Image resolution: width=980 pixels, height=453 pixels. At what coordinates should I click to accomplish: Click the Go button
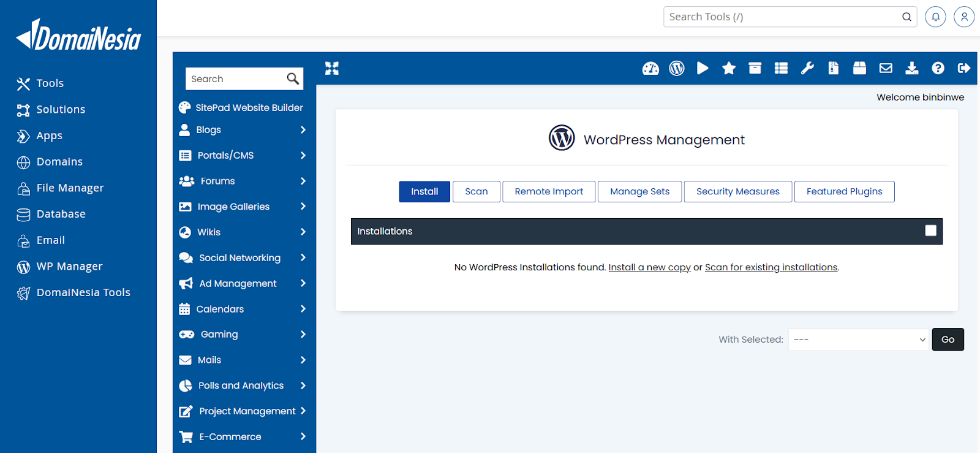pyautogui.click(x=948, y=340)
